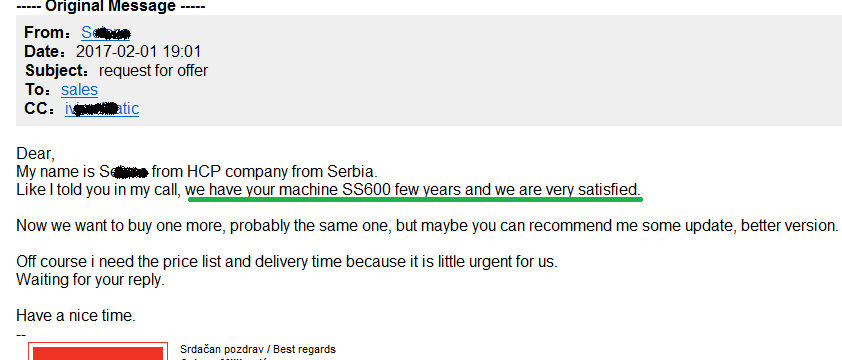Screen dimensions: 842x360
Task: Click the 'Now we want to buy one more' sentence
Action: tap(427, 226)
